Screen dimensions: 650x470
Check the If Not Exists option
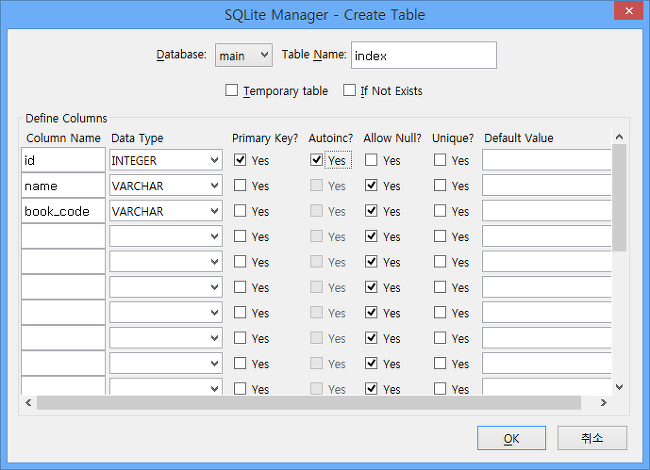349,90
